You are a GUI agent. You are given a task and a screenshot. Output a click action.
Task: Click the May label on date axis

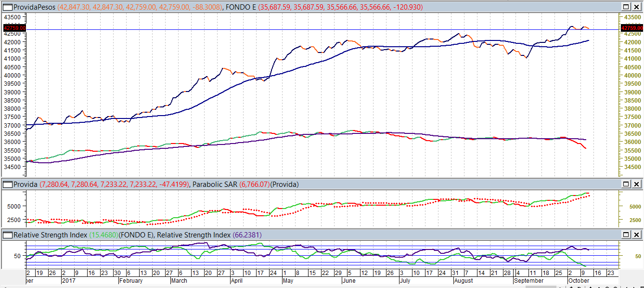[x=288, y=280]
